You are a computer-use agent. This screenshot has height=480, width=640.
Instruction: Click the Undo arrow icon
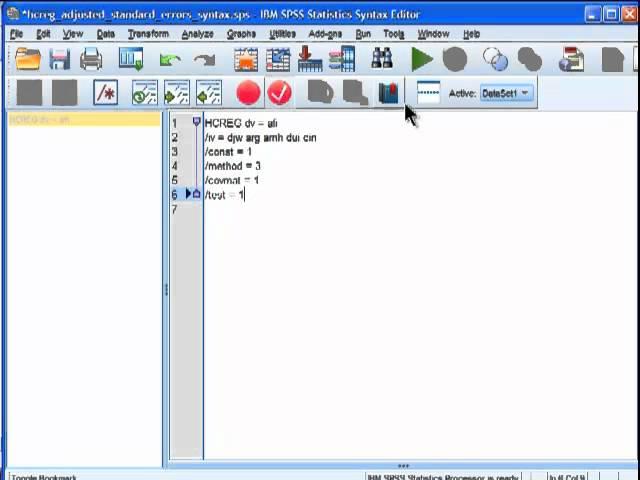point(170,60)
